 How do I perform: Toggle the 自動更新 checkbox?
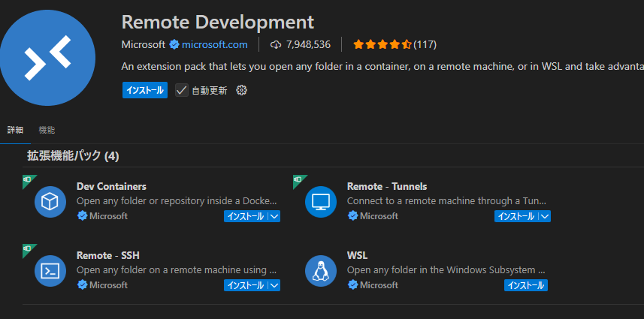(182, 90)
